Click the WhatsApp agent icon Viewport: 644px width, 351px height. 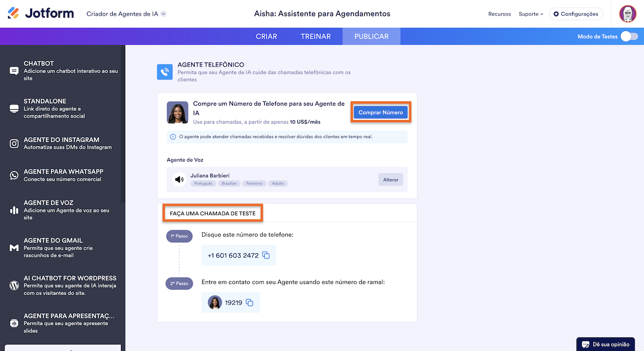click(14, 175)
